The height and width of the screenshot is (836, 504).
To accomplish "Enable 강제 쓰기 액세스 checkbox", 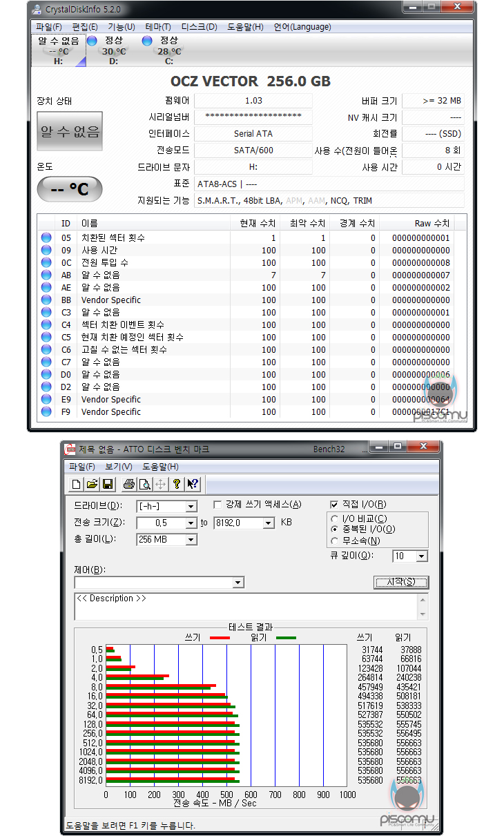I will 217,505.
